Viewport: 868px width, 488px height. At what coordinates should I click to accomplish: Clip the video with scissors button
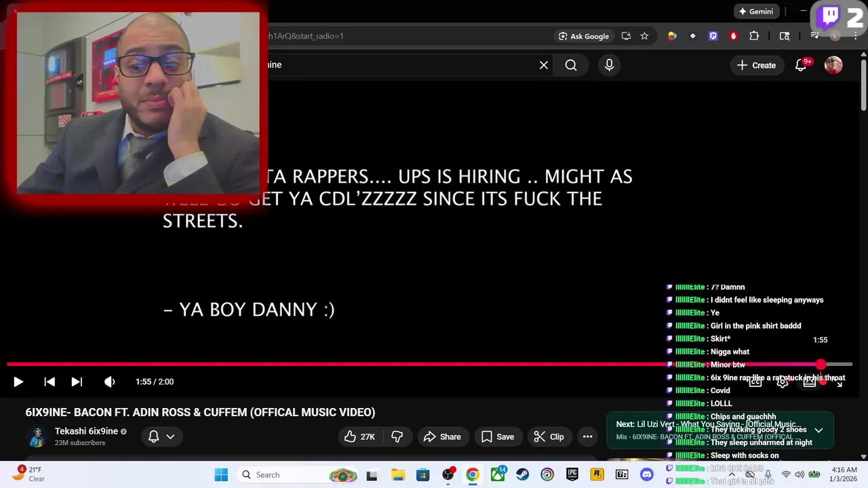coord(549,436)
